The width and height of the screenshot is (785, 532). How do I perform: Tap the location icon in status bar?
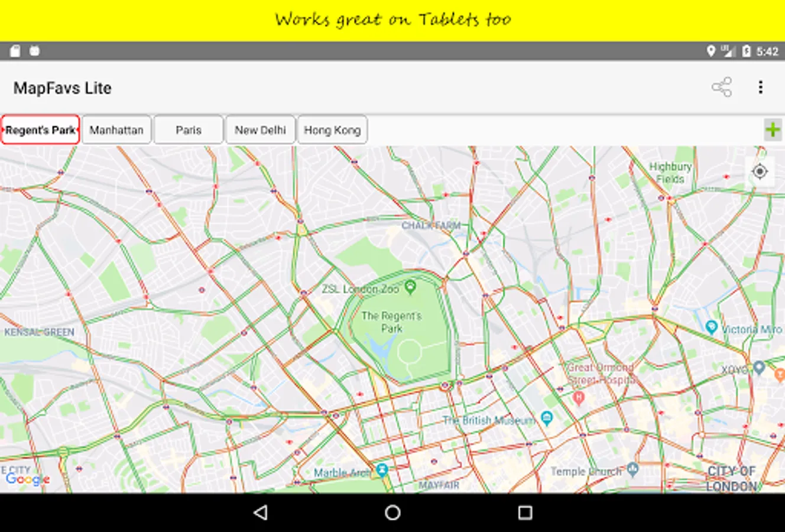click(x=711, y=51)
